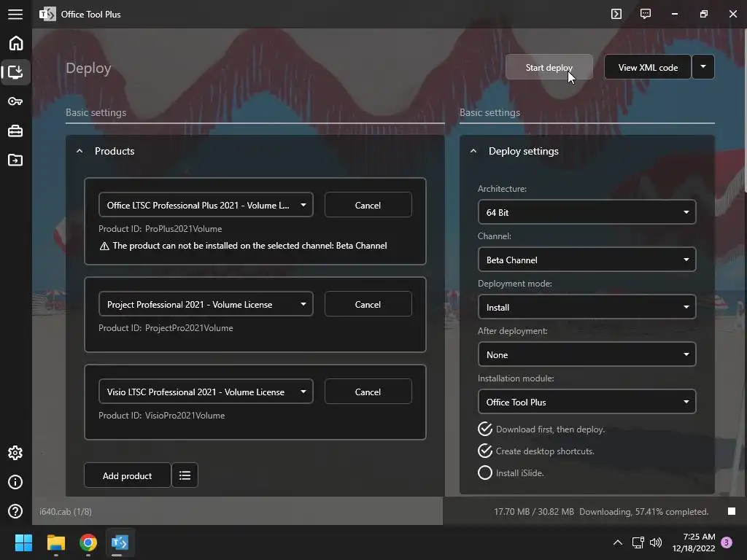The height and width of the screenshot is (560, 747).
Task: Open the Activate key icon page
Action: tap(15, 101)
